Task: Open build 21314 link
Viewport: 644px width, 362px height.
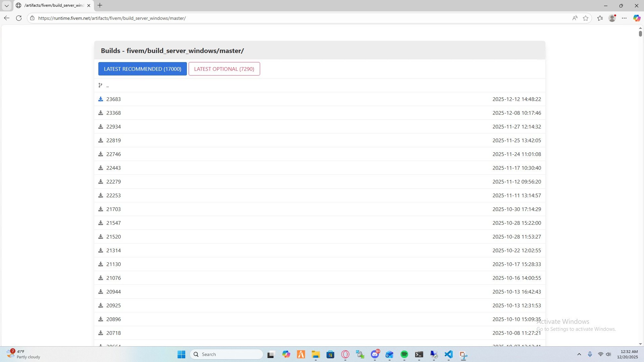Action: click(x=113, y=250)
